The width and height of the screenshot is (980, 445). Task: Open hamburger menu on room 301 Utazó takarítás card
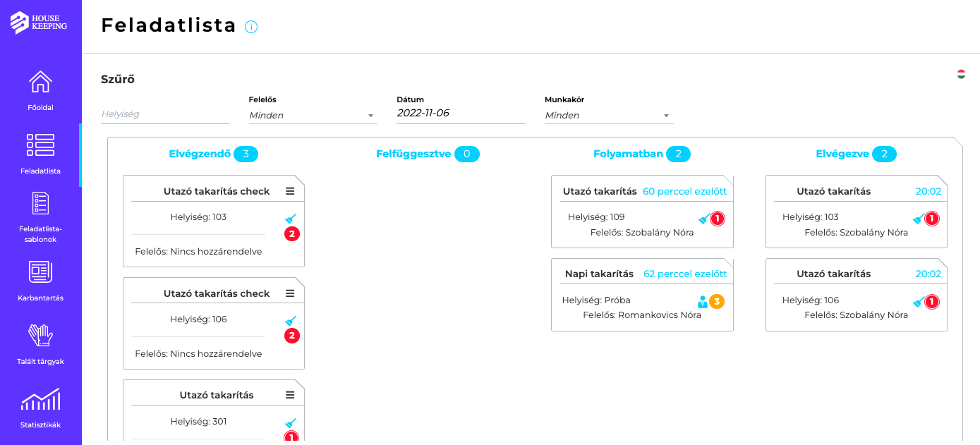pyautogui.click(x=290, y=395)
